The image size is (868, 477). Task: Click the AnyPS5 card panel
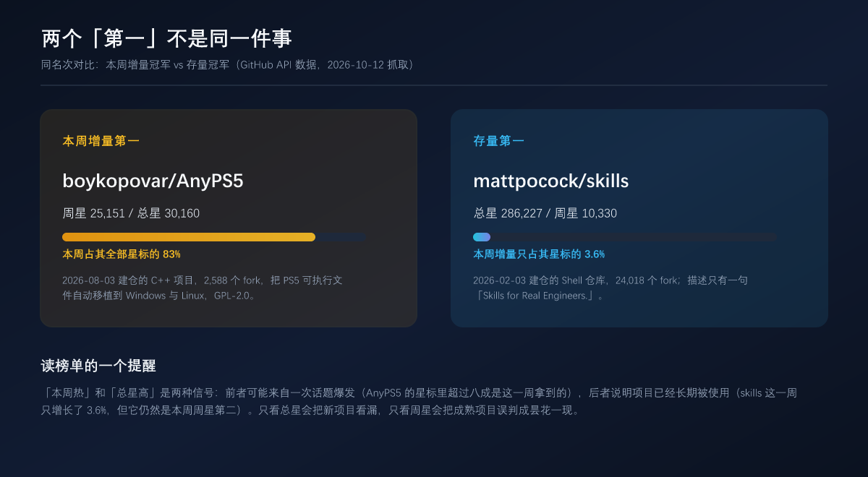click(229, 218)
